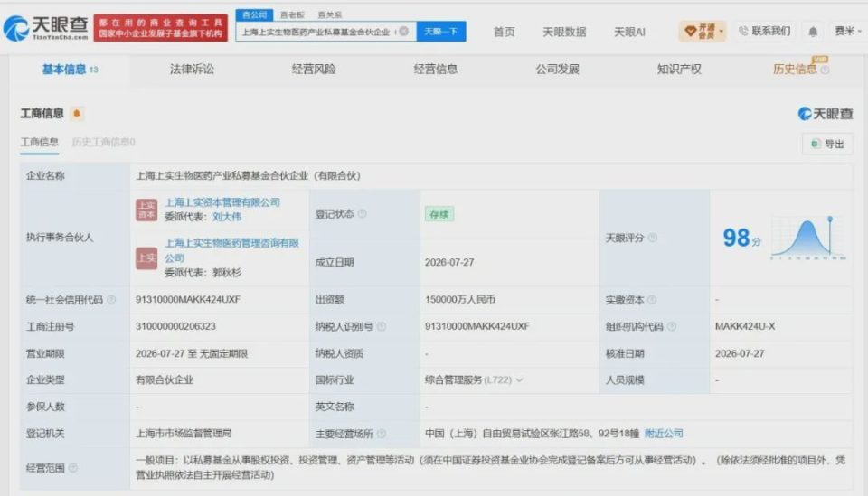
Task: Click the company name value in 企业名称 row
Action: (248, 176)
